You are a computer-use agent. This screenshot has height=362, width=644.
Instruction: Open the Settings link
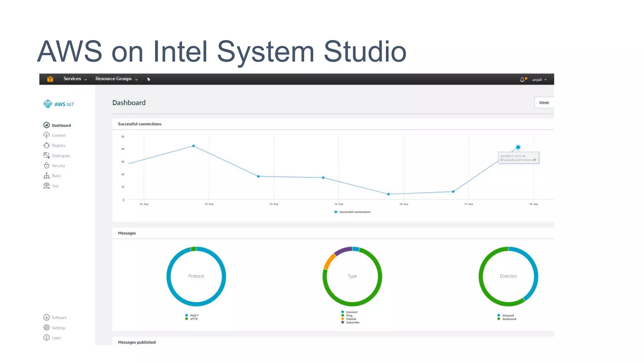point(59,328)
